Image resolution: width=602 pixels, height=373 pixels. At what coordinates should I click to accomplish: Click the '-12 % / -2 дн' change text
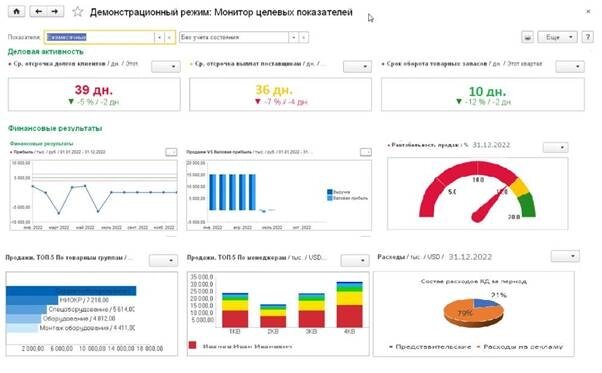[488, 102]
